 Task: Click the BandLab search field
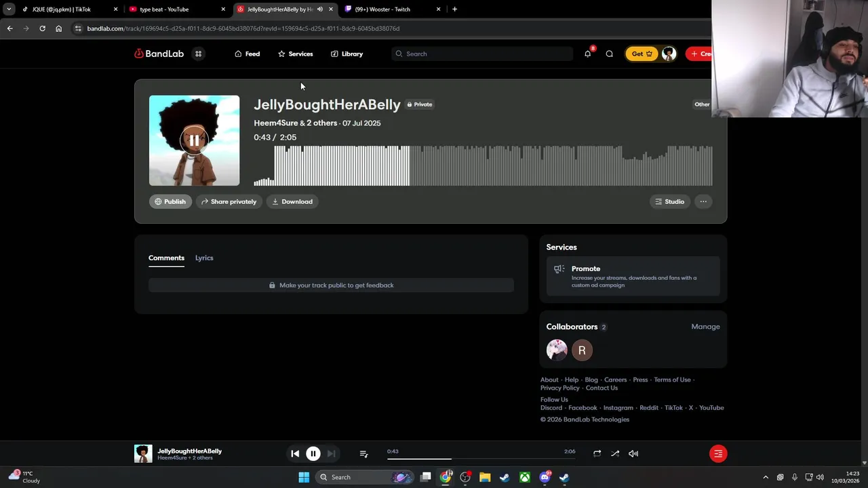[x=482, y=54]
